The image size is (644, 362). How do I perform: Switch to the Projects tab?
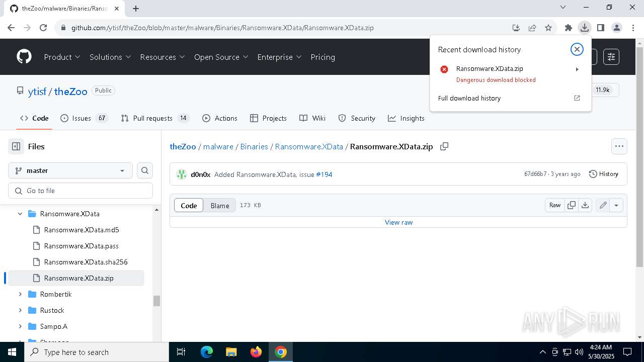click(x=268, y=118)
